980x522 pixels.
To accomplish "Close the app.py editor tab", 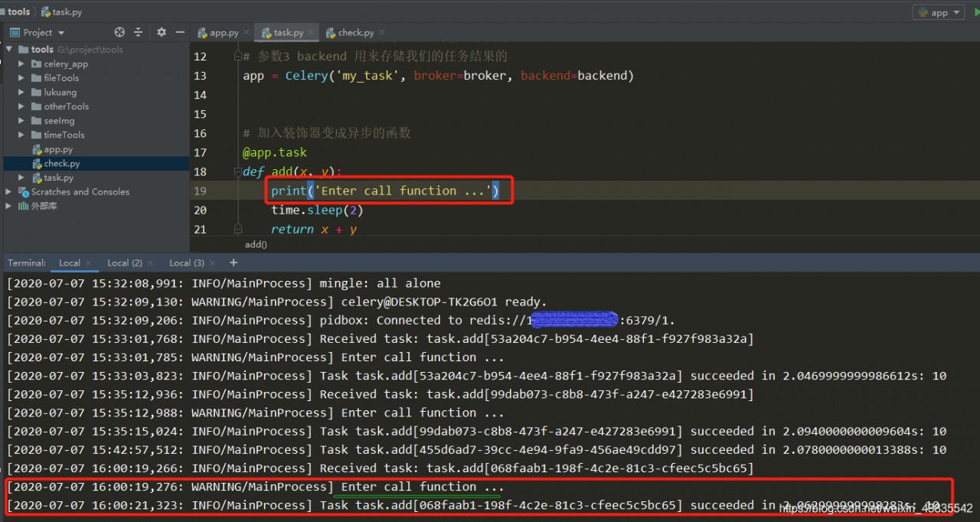I will coord(246,32).
